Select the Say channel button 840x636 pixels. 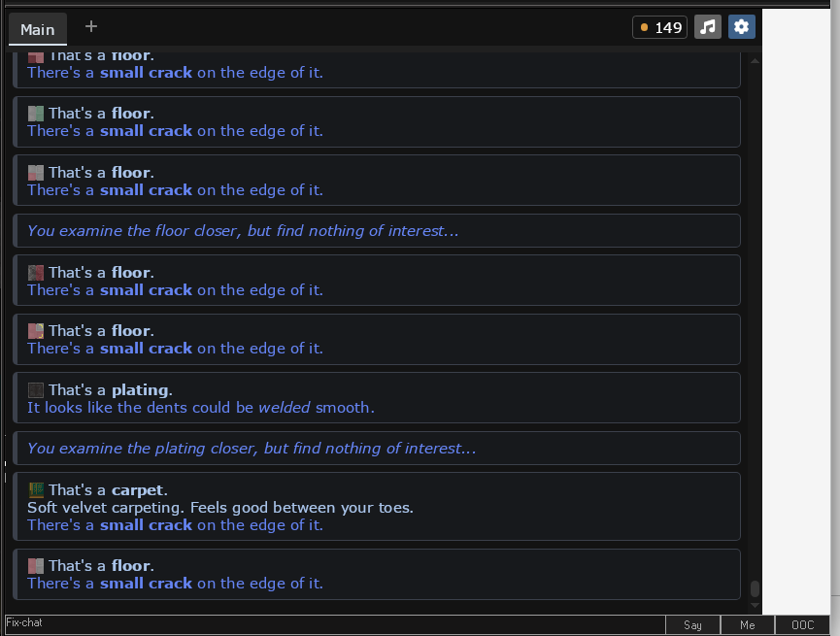[692, 624]
